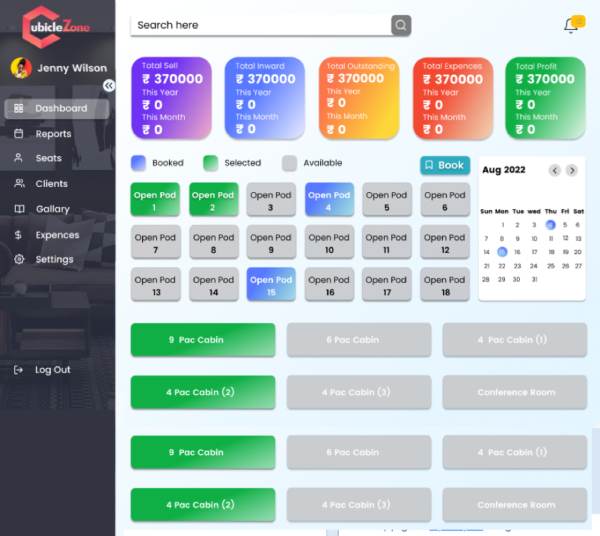Click the search magnifier icon
Screen dimensions: 600x536
[x=401, y=25]
